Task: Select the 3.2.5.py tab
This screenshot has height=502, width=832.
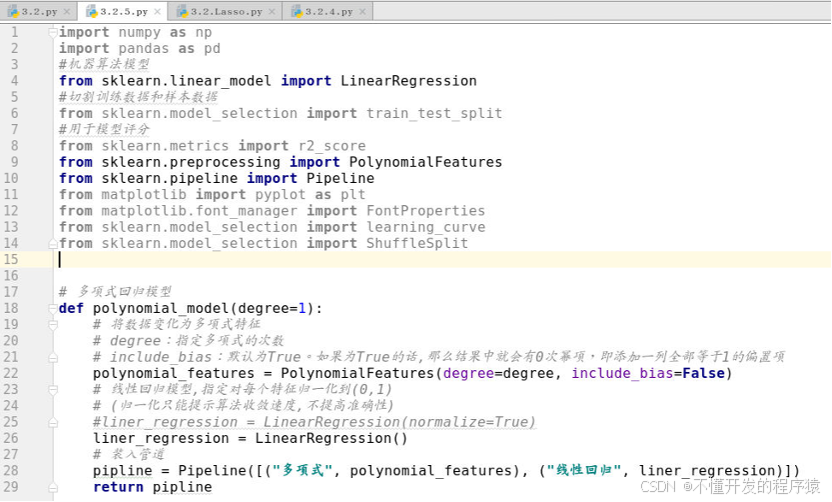Action: coord(123,11)
